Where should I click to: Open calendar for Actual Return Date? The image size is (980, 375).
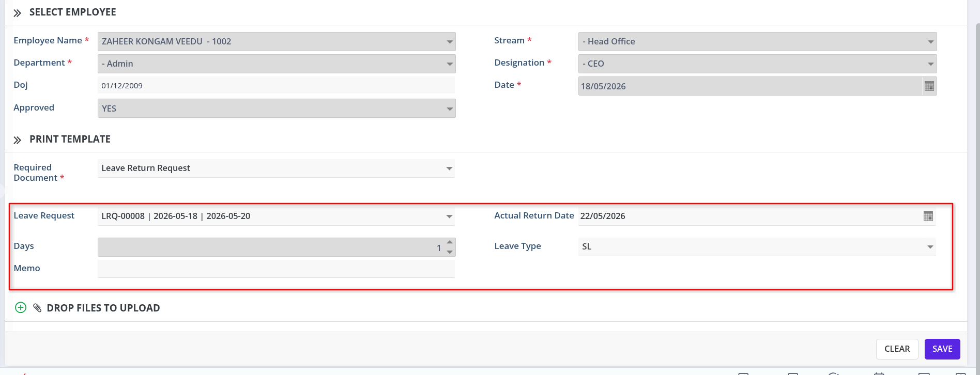click(x=928, y=216)
